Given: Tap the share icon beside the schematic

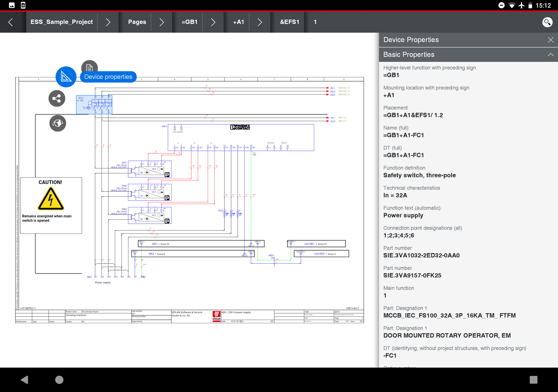Looking at the screenshot, I should click(57, 99).
